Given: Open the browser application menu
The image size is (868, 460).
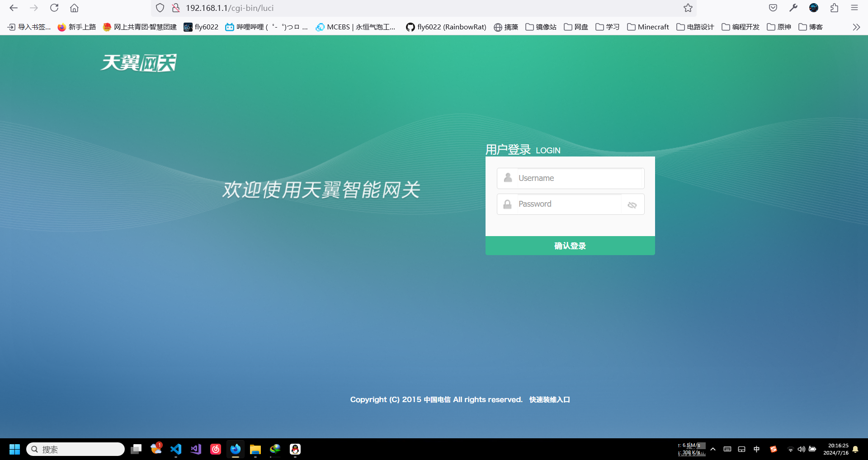Looking at the screenshot, I should [x=854, y=8].
